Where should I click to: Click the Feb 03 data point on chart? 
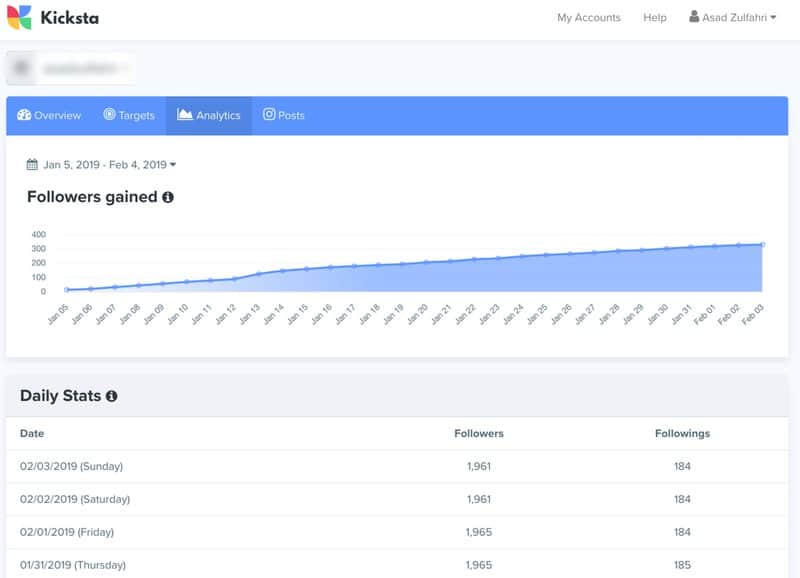click(x=763, y=245)
